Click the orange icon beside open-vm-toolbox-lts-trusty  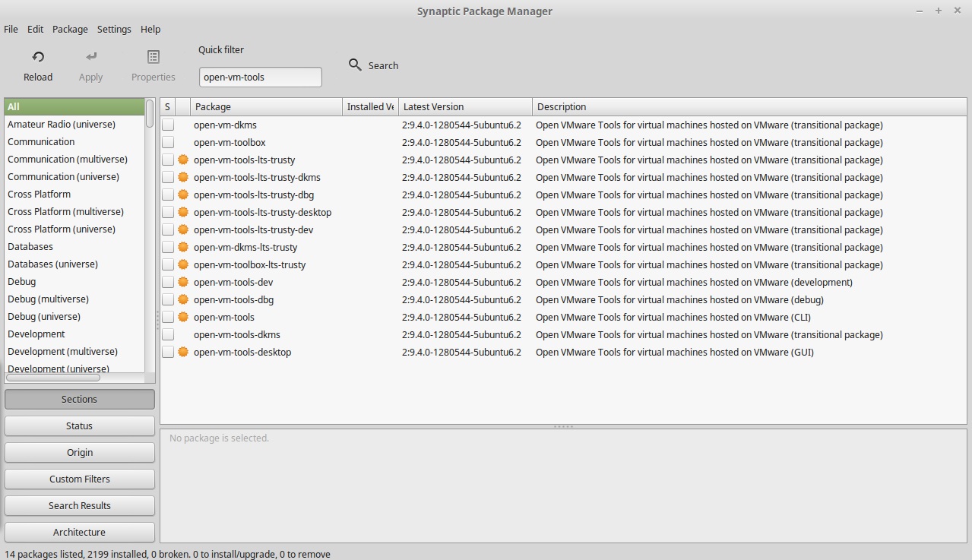(x=182, y=264)
